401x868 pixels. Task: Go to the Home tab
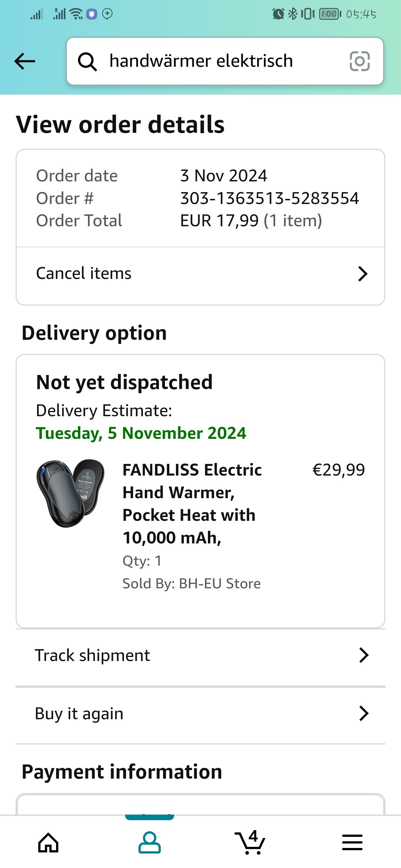coord(48,842)
